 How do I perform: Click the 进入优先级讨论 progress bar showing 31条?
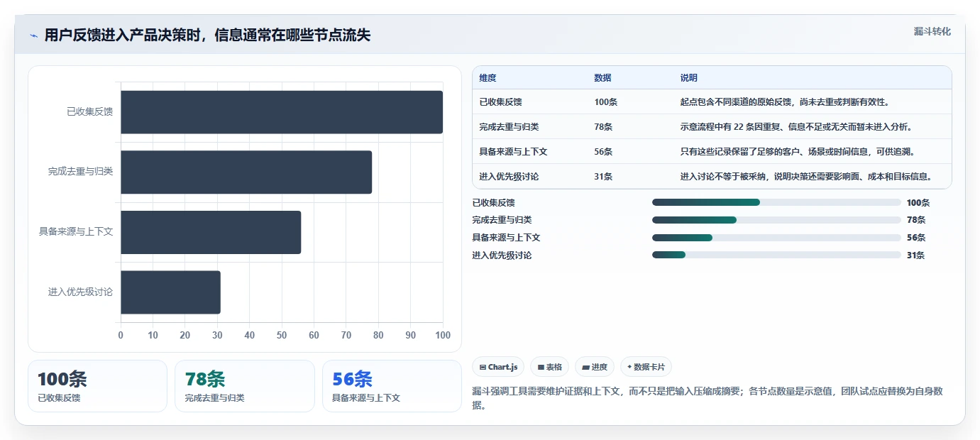coord(776,255)
